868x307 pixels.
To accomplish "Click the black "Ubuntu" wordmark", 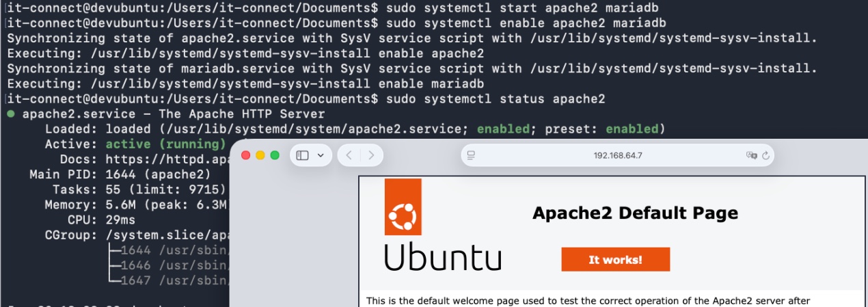I will [x=443, y=258].
